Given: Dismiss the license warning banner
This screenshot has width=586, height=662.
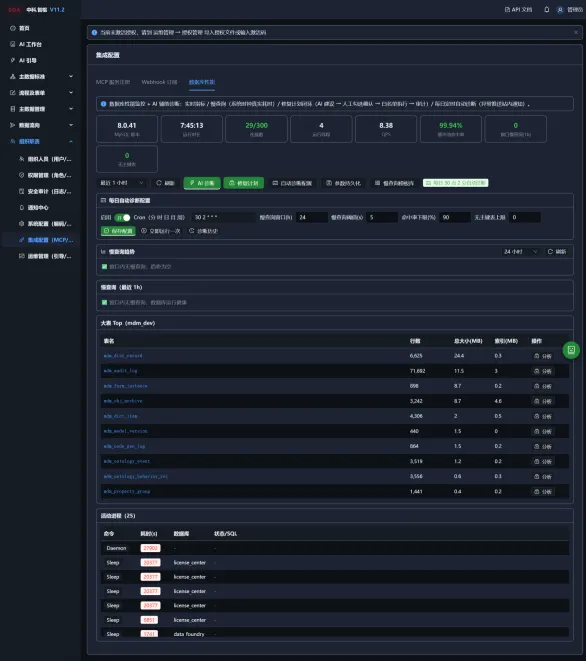Looking at the screenshot, I should pyautogui.click(x=576, y=33).
